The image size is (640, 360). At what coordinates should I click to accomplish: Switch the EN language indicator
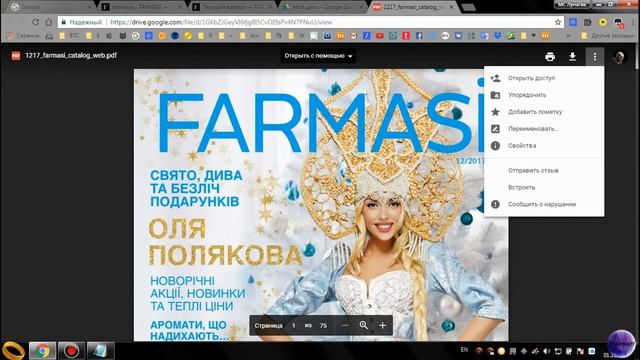pos(464,350)
